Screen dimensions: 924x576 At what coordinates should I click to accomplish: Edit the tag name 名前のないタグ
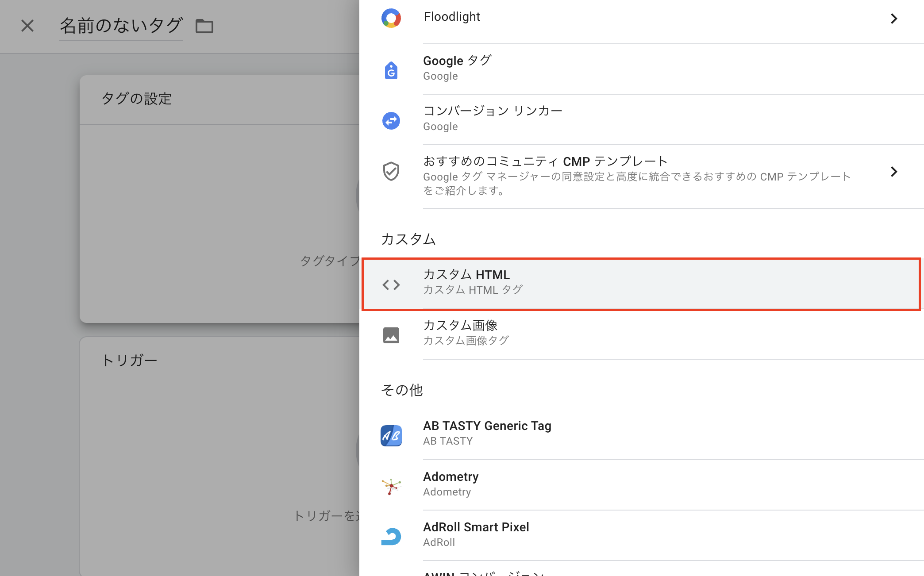click(121, 26)
